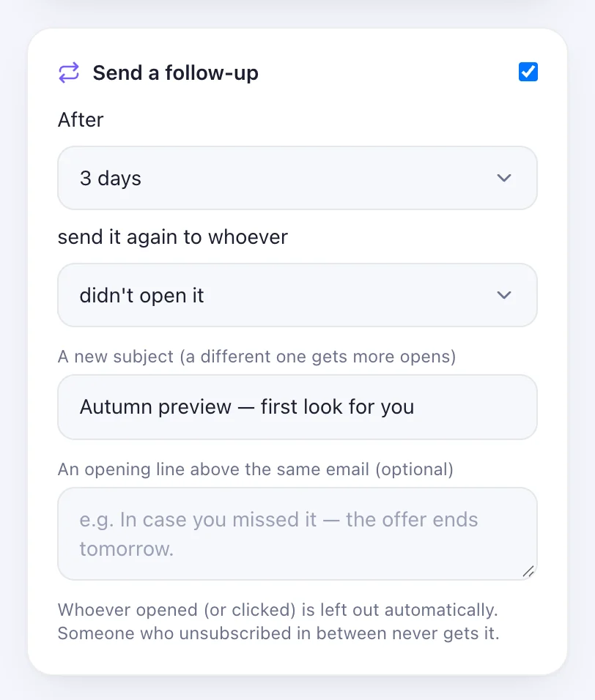595x700 pixels.
Task: Click the textarea resize handle
Action: click(x=528, y=571)
